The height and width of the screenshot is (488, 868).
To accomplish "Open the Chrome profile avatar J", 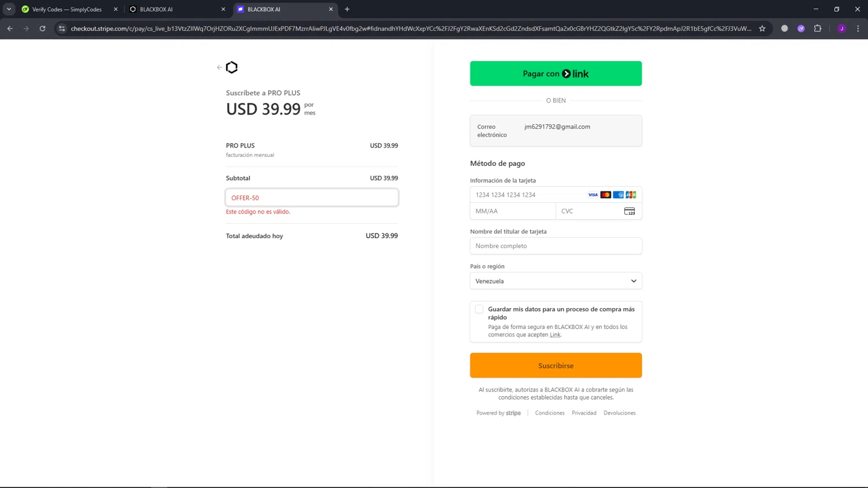I will pyautogui.click(x=842, y=28).
